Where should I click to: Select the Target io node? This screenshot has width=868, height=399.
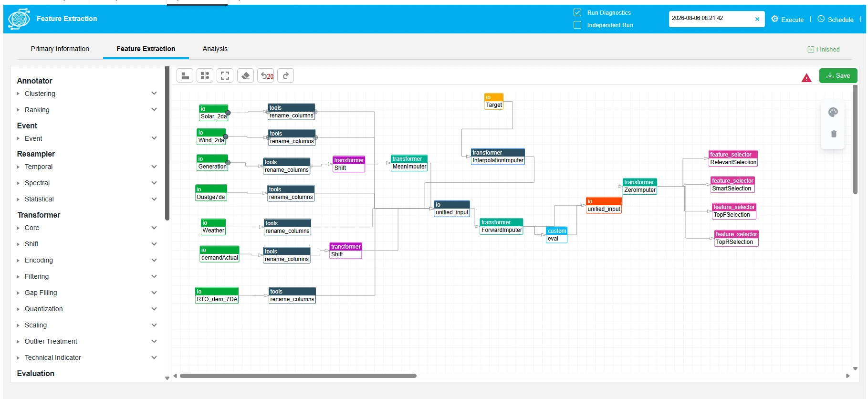[494, 101]
